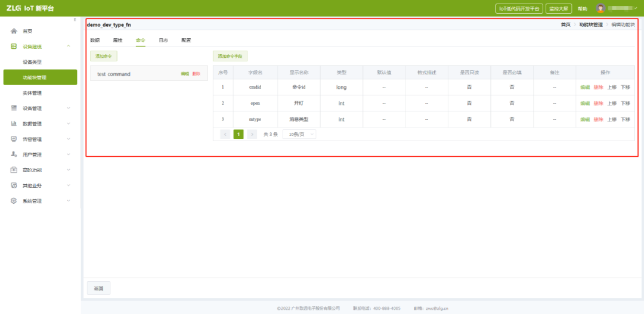The height and width of the screenshot is (314, 644).
Task: Click 编辑 in the cmdid row
Action: (x=585, y=87)
